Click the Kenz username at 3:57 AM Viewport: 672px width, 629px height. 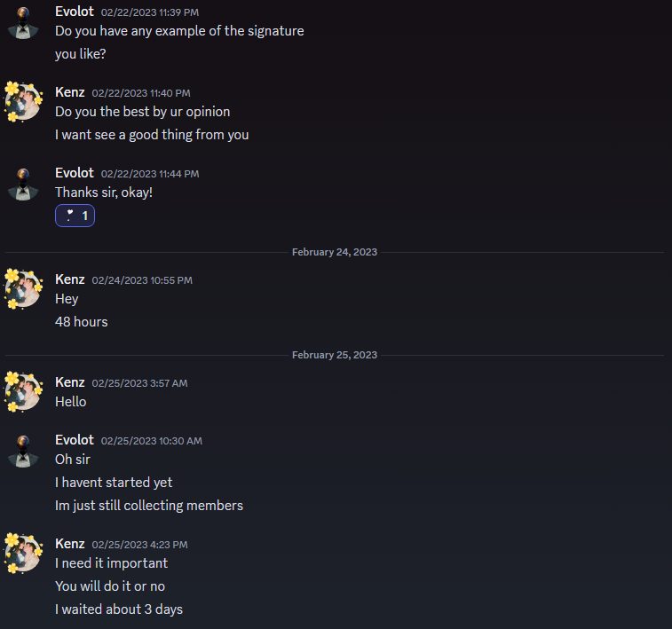(x=70, y=382)
